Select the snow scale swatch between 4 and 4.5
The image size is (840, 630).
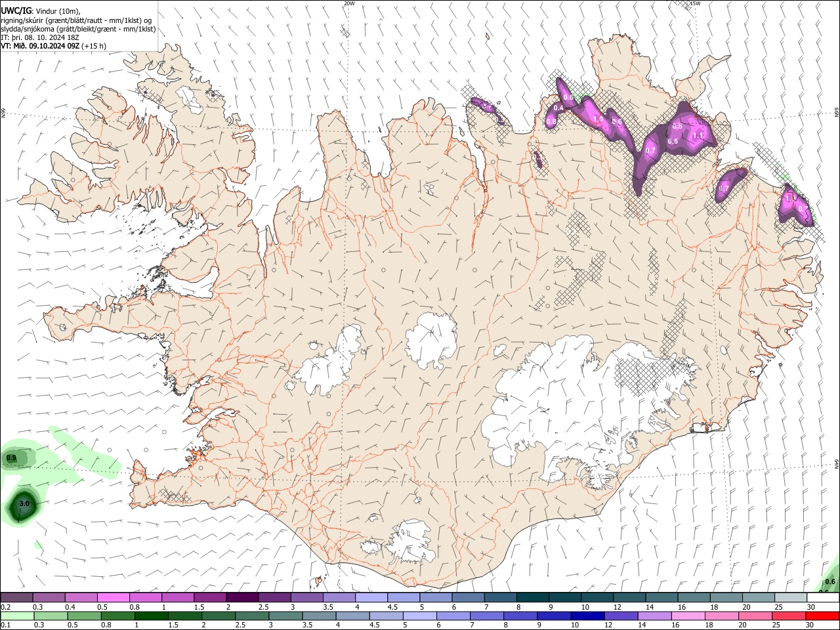[371, 597]
